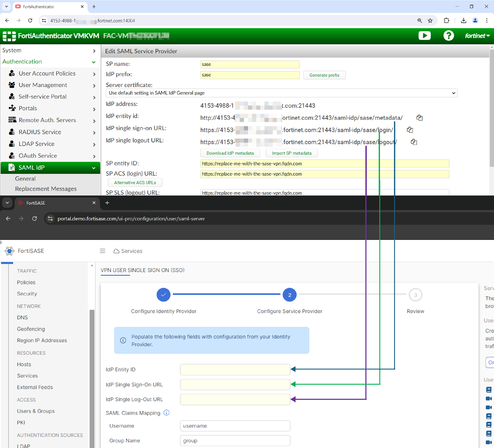This screenshot has height=448, width=494.
Task: Click the SAML IdP document icon
Action: tap(12, 168)
